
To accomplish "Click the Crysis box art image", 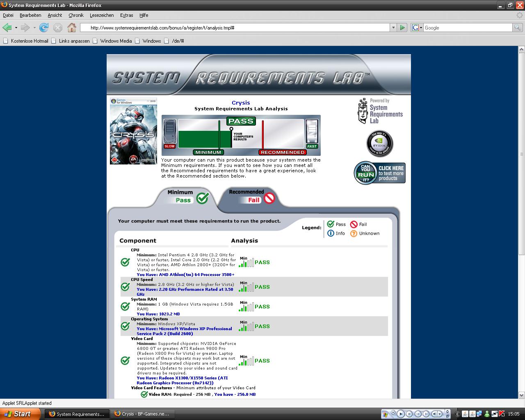I will pyautogui.click(x=133, y=131).
